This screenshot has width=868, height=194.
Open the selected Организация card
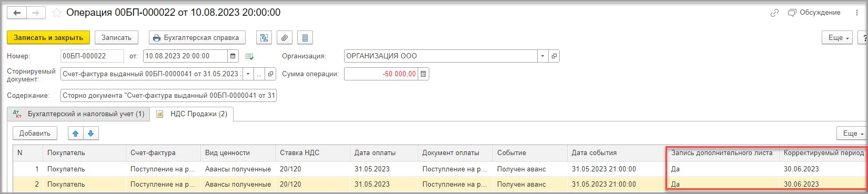point(554,56)
